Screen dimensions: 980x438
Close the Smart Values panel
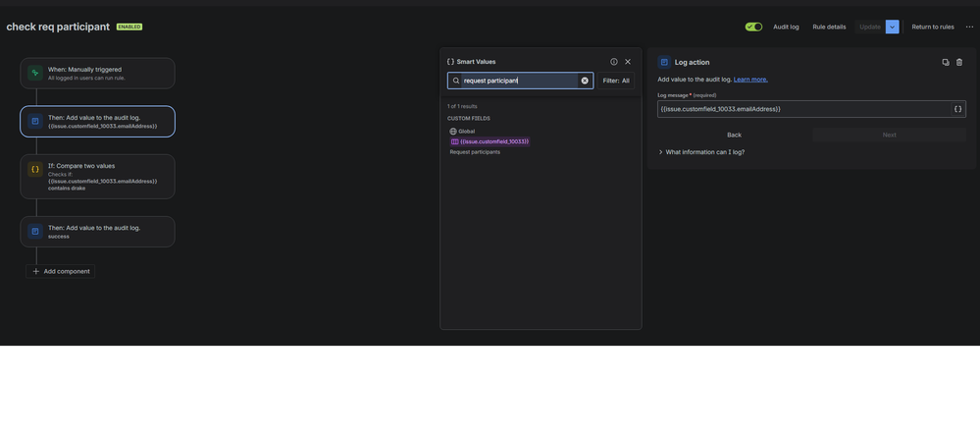[628, 62]
